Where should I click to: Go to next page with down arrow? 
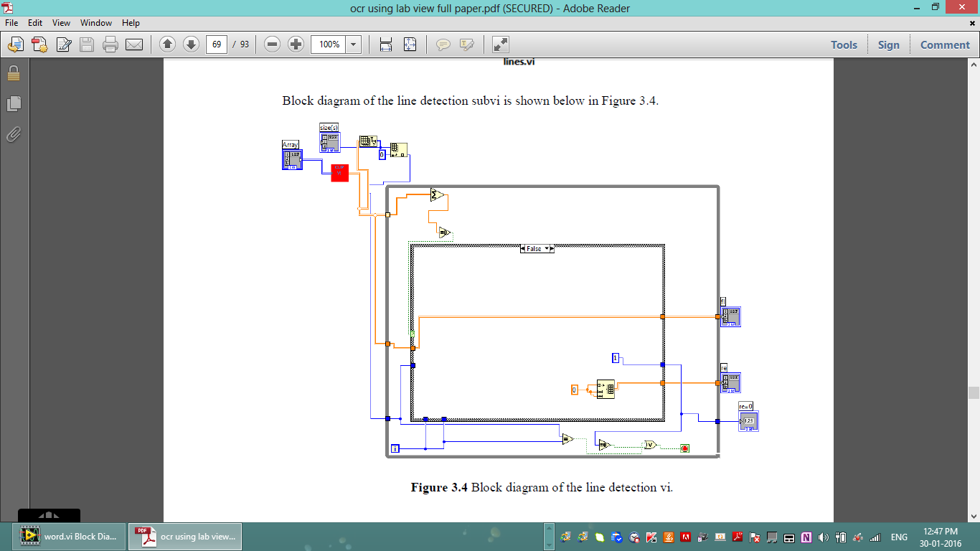[x=191, y=44]
